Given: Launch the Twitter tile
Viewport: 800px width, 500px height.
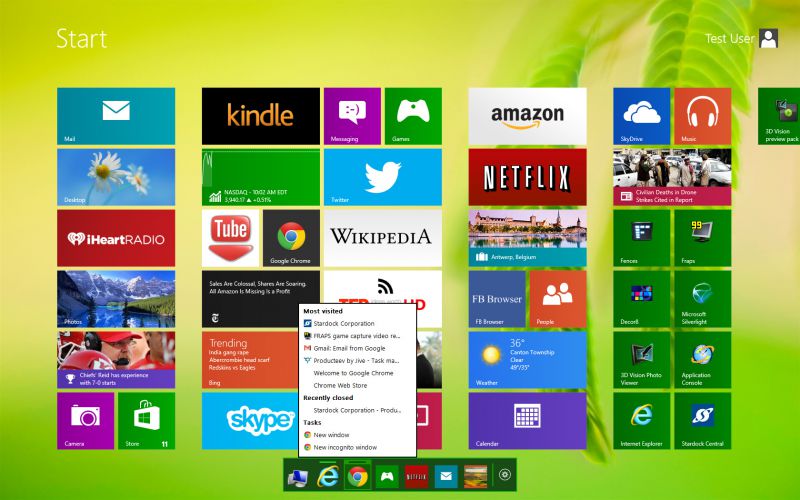Looking at the screenshot, I should (x=382, y=177).
